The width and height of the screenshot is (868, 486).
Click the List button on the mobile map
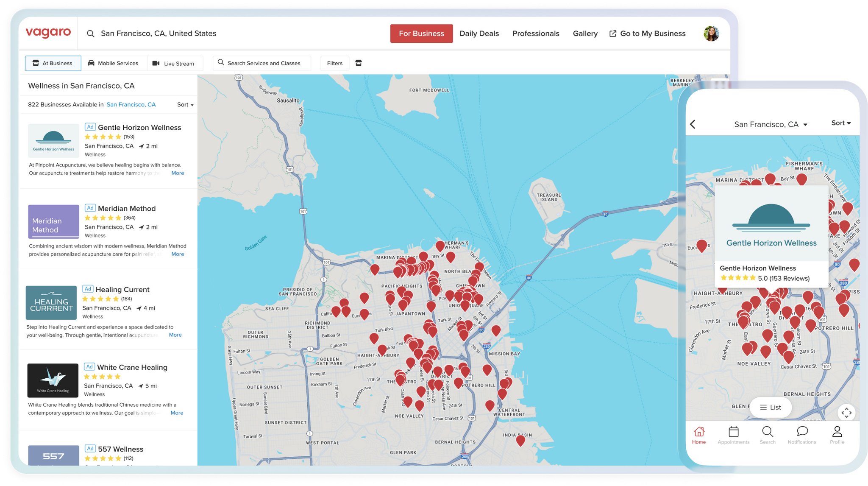point(771,408)
